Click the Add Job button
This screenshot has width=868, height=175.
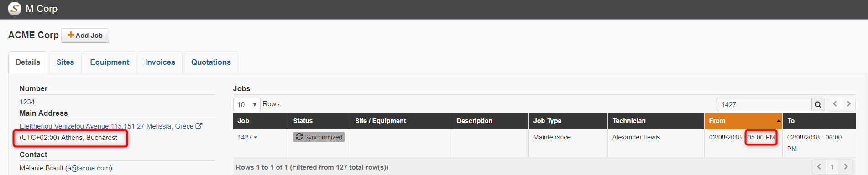[x=85, y=36]
